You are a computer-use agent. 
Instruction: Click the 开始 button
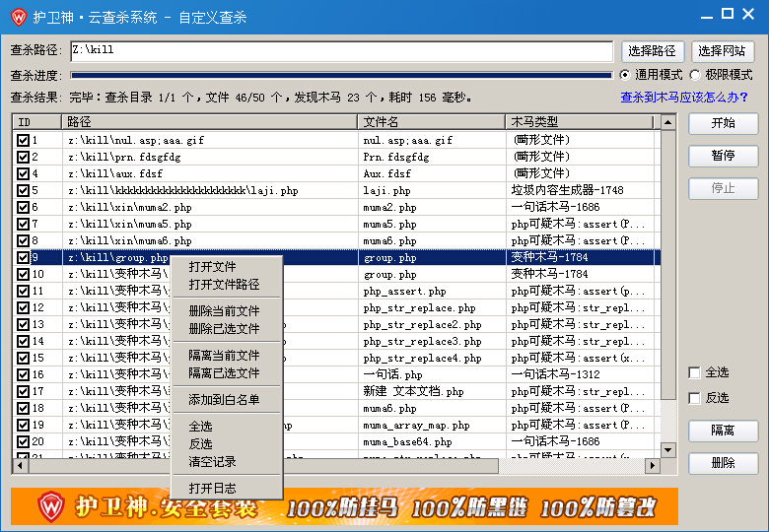724,123
